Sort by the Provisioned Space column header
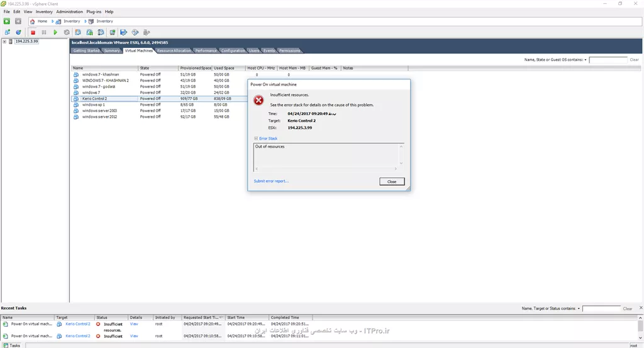 (x=196, y=68)
